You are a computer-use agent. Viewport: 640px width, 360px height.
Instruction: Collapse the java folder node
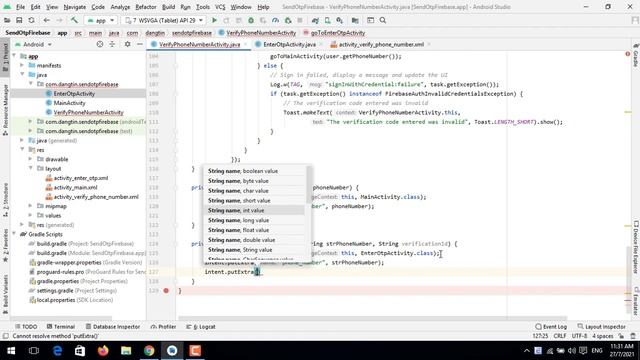pos(22,75)
